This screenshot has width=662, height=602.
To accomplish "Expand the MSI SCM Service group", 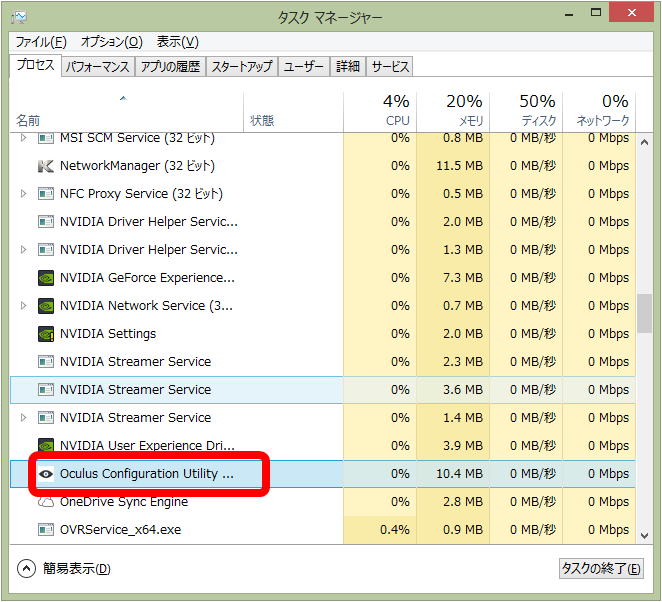I will [x=24, y=138].
